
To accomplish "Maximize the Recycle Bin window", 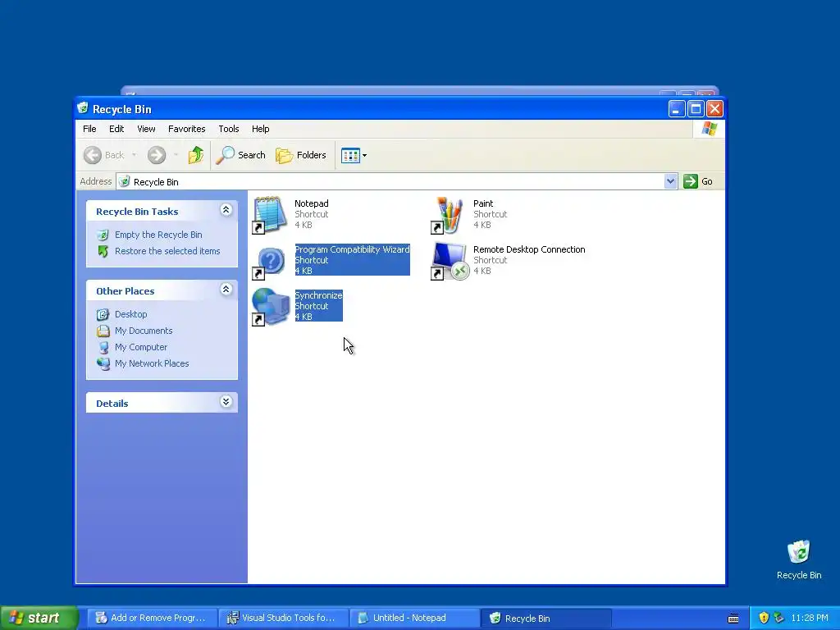I will [696, 109].
